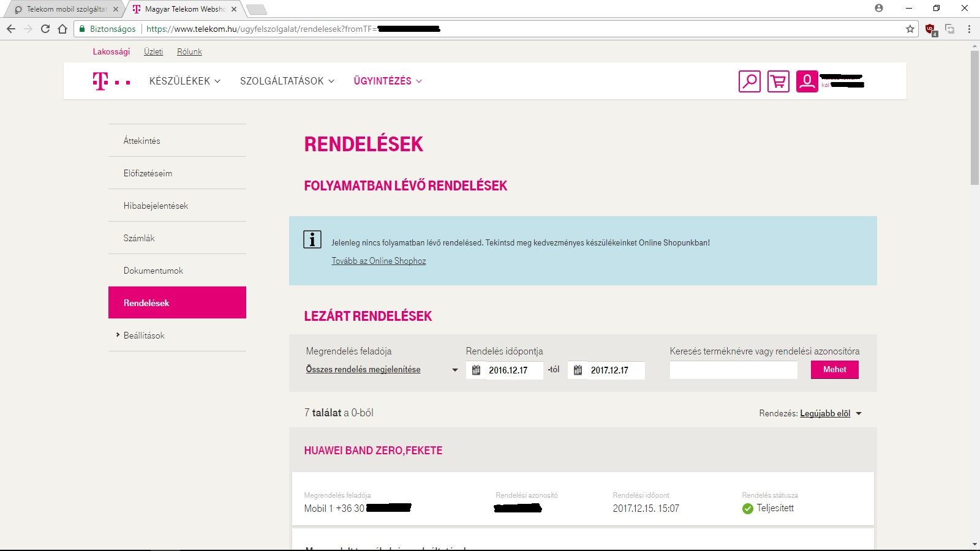Screen dimensions: 980x551
Task: Expand the KÉSZÜLÉKEK menu
Action: (x=185, y=81)
